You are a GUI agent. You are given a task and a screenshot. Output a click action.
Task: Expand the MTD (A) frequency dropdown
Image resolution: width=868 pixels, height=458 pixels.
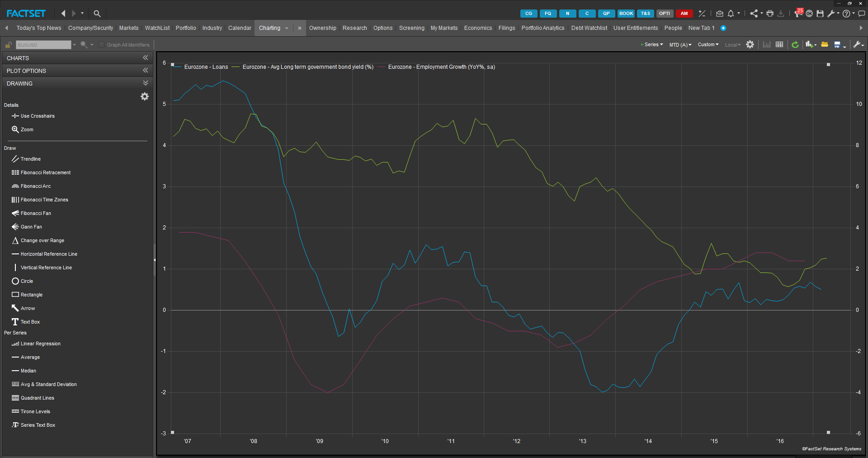(680, 45)
